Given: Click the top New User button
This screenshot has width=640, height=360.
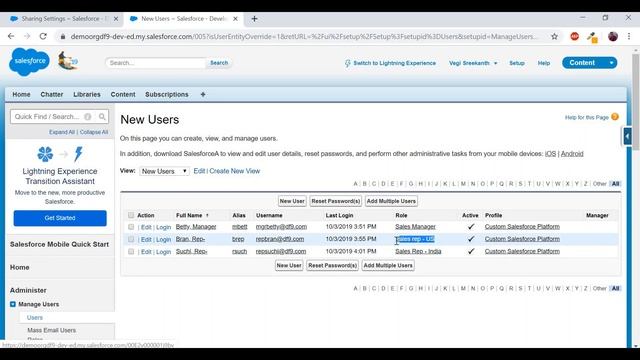Looking at the screenshot, I should click(x=292, y=201).
